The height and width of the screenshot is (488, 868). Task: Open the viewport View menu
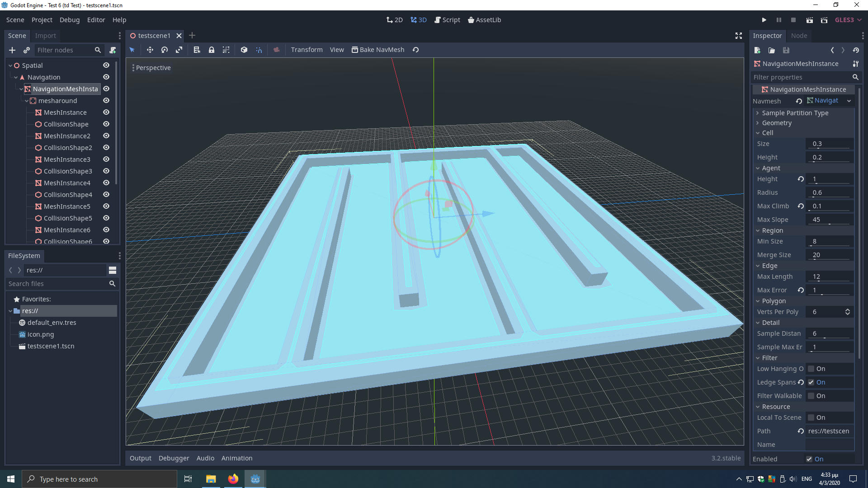point(337,50)
